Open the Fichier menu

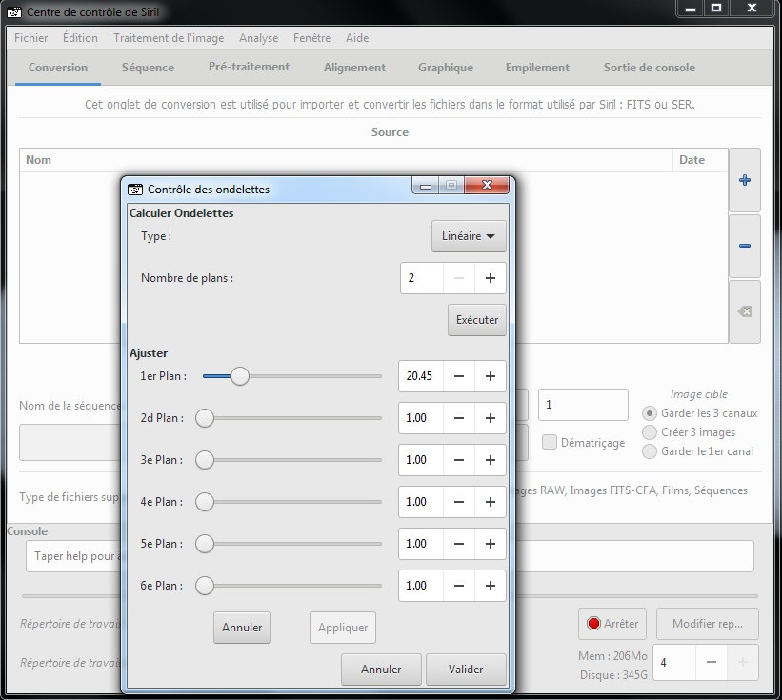pos(30,38)
